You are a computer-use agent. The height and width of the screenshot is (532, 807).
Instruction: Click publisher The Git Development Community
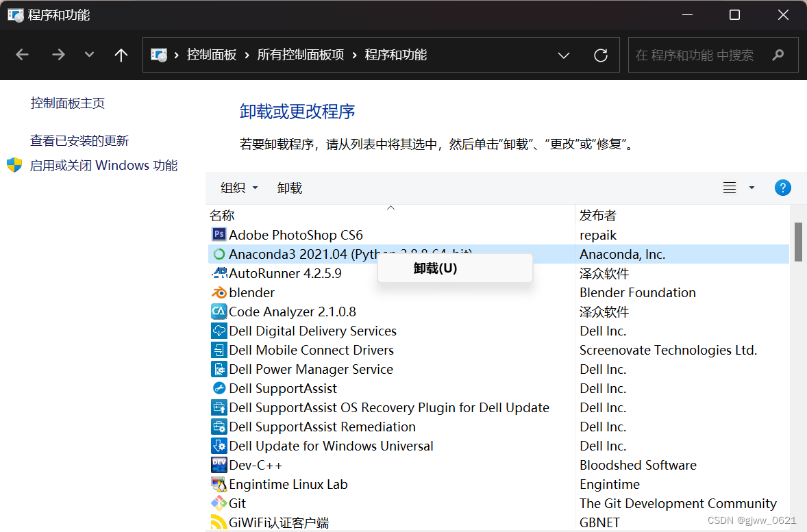pyautogui.click(x=678, y=503)
